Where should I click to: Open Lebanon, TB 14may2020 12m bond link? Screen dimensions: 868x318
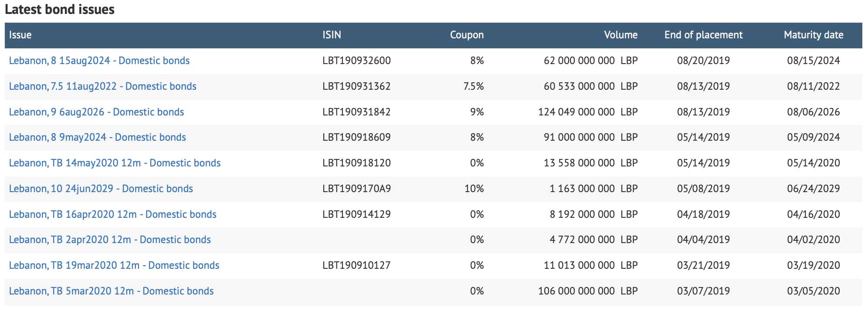115,163
